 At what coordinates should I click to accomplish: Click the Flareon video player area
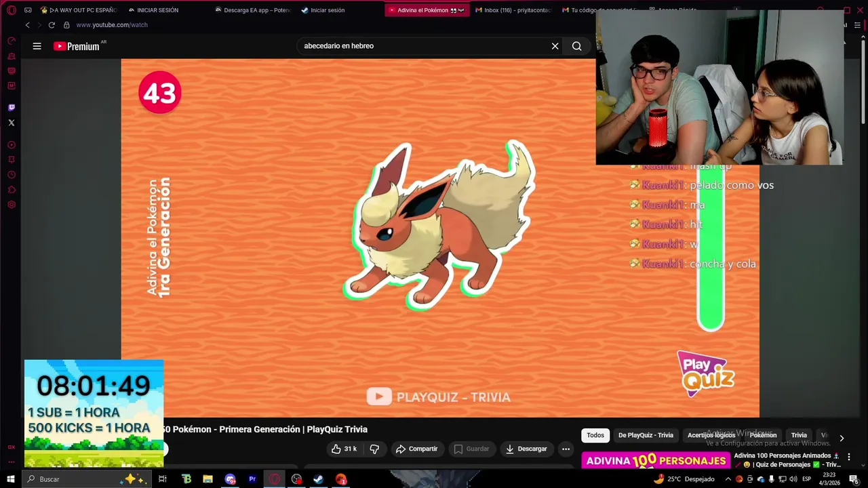pyautogui.click(x=440, y=237)
